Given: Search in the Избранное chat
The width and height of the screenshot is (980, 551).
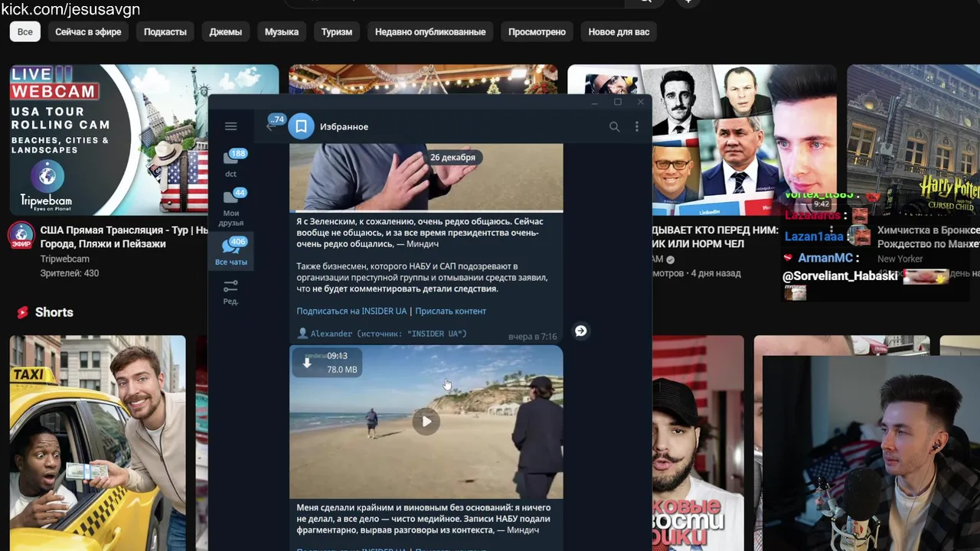Looking at the screenshot, I should tap(614, 127).
